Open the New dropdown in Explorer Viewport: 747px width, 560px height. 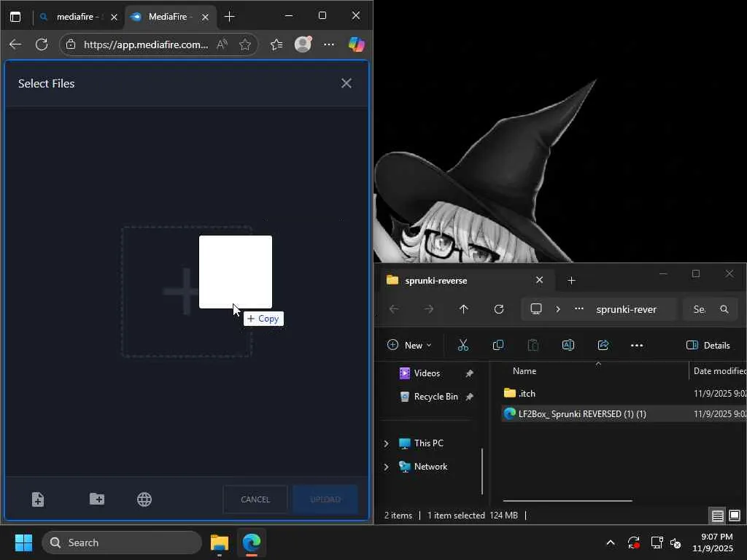pos(409,345)
